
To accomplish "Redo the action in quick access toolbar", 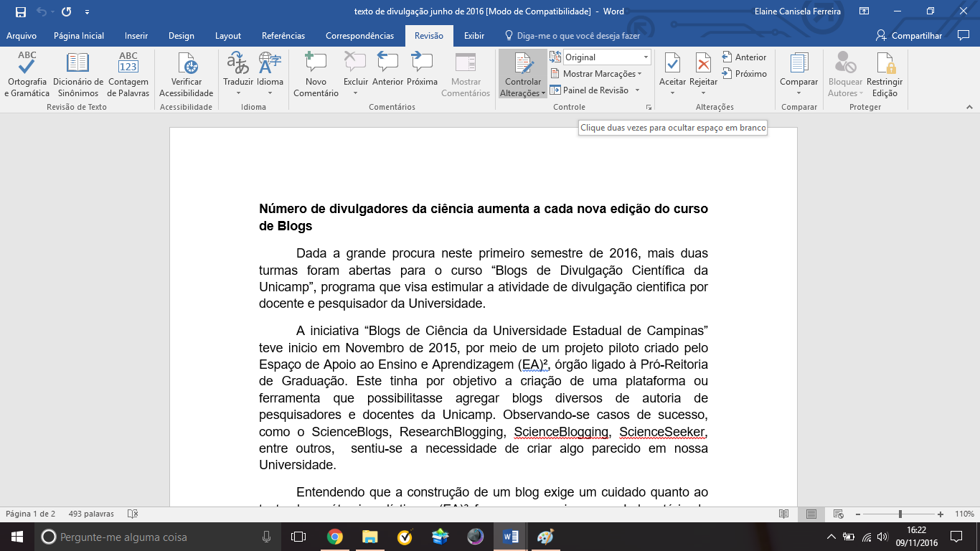I will pos(67,11).
